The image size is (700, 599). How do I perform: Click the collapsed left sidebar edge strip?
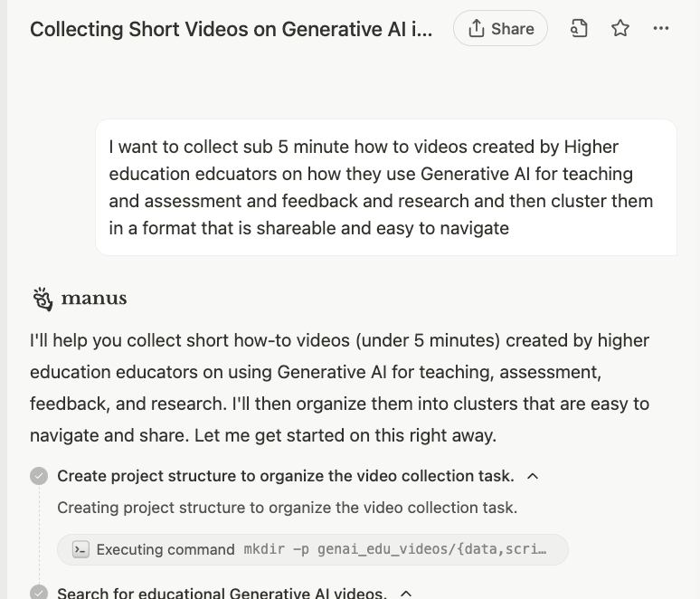tap(4, 299)
